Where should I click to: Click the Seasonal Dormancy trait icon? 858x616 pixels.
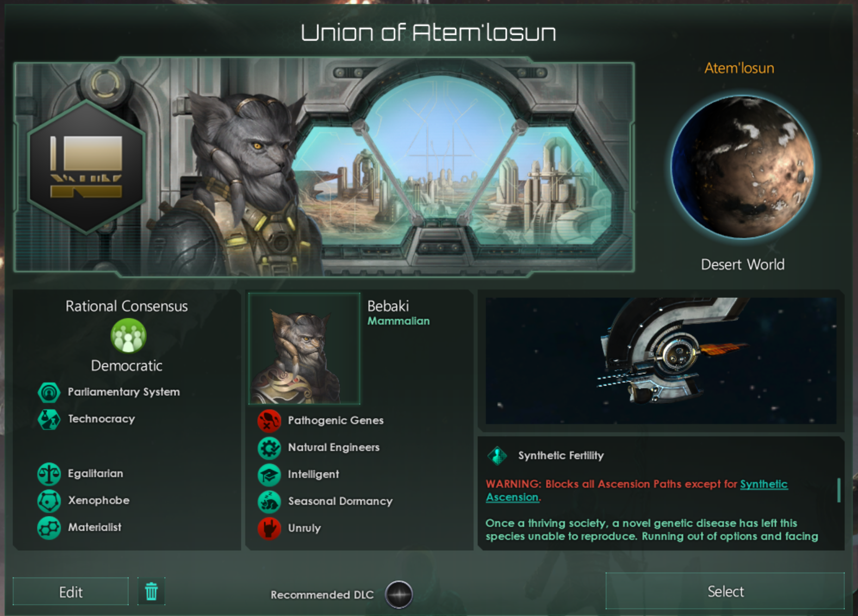click(x=269, y=501)
